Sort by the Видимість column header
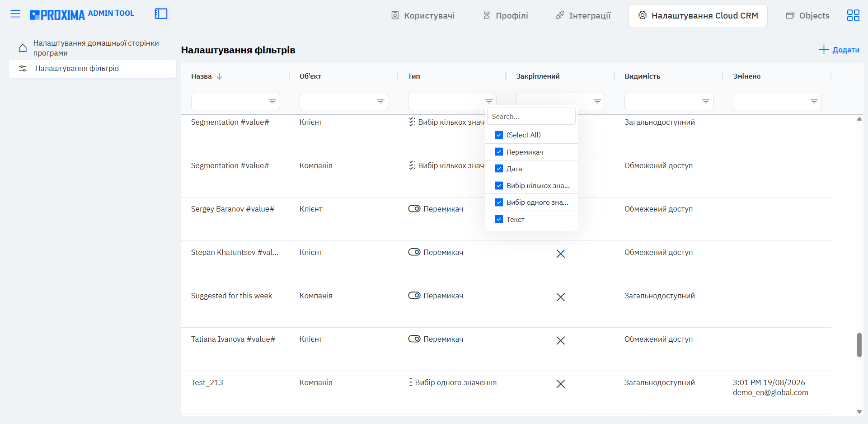 pos(642,76)
